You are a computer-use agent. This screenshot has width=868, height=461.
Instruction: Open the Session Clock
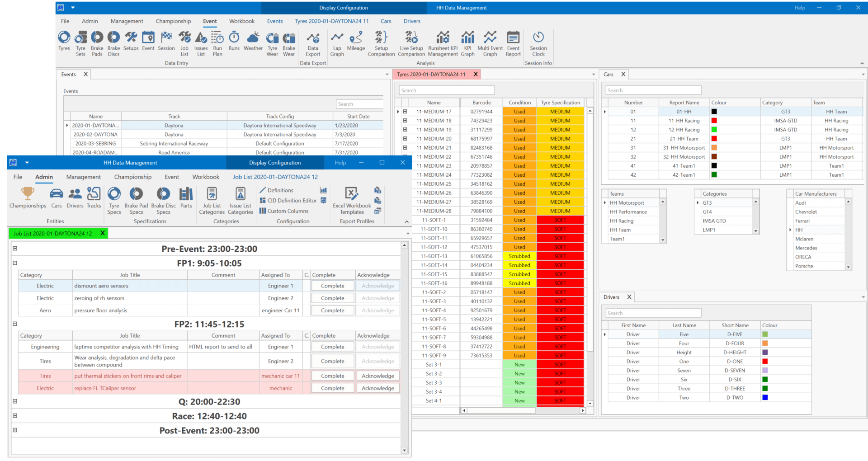[x=538, y=43]
